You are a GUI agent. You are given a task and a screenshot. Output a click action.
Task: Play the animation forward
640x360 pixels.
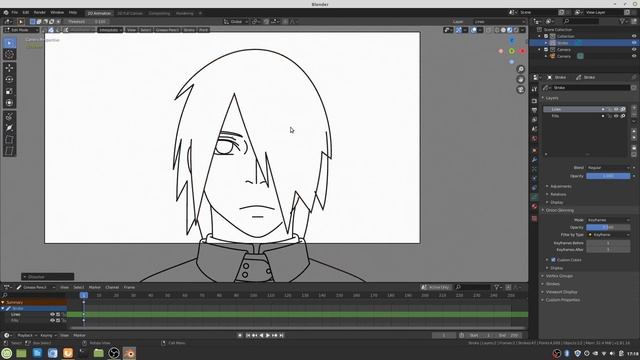point(268,336)
